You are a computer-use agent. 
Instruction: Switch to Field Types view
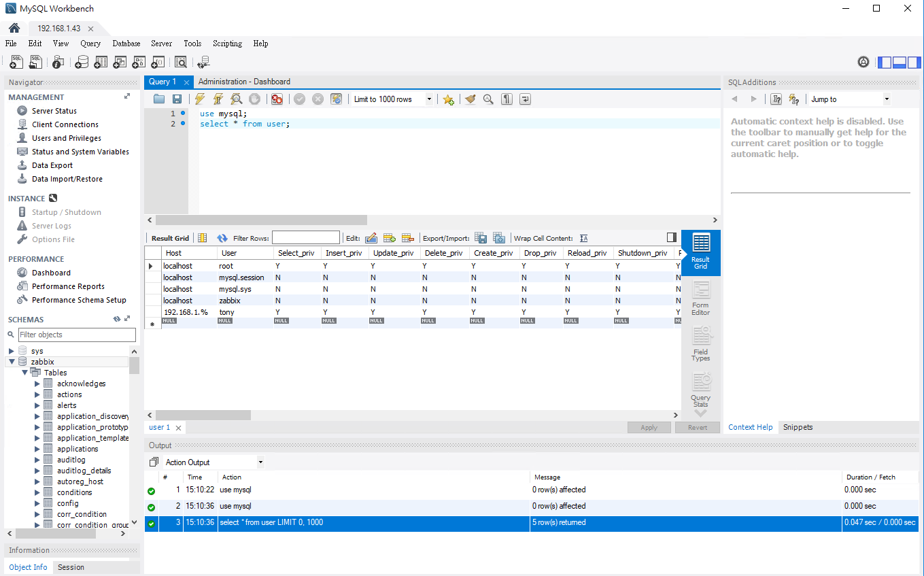[x=701, y=344]
